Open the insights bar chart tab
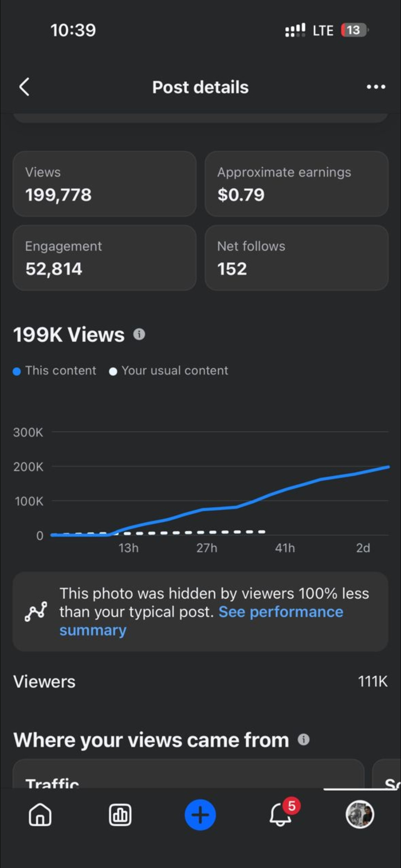The height and width of the screenshot is (868, 401). 120,815
